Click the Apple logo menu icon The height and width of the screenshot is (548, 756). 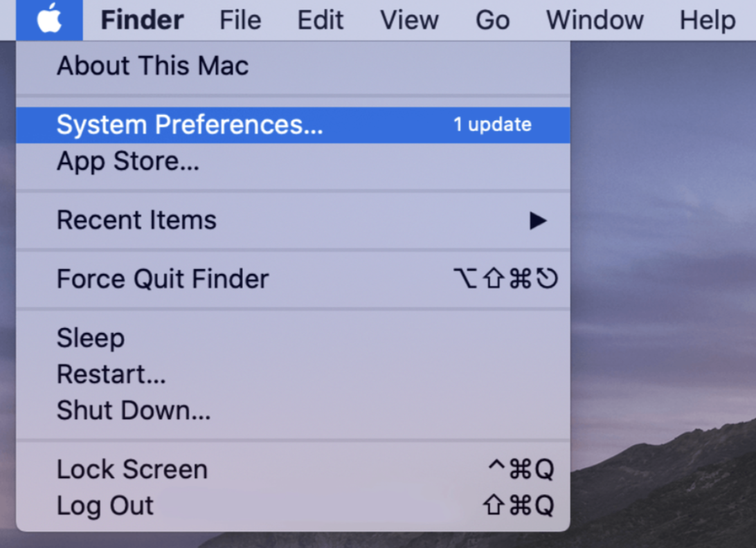(x=49, y=20)
